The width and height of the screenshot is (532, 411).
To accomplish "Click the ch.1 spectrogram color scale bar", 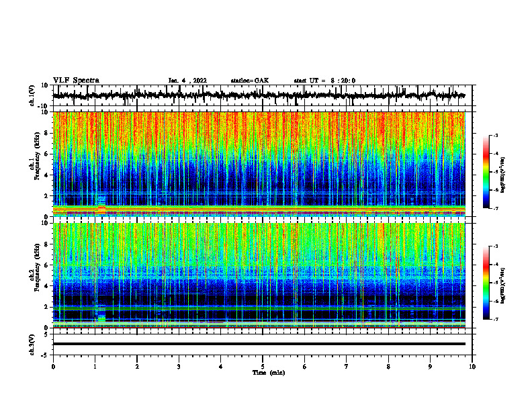I will (x=486, y=172).
